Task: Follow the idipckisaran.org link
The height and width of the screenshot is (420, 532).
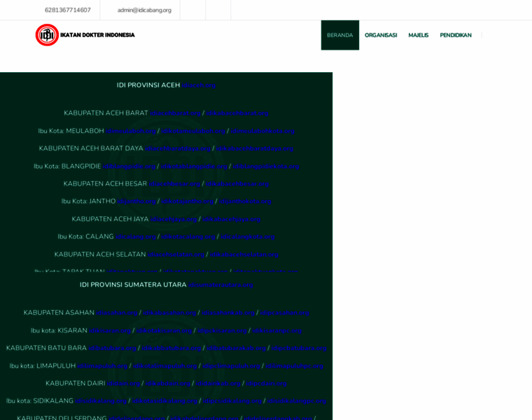Action: click(222, 331)
